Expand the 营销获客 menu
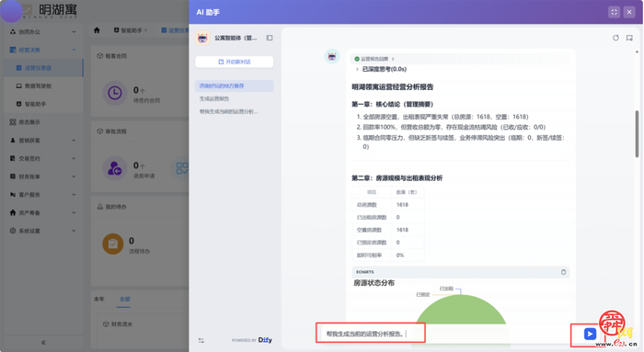 pos(43,141)
